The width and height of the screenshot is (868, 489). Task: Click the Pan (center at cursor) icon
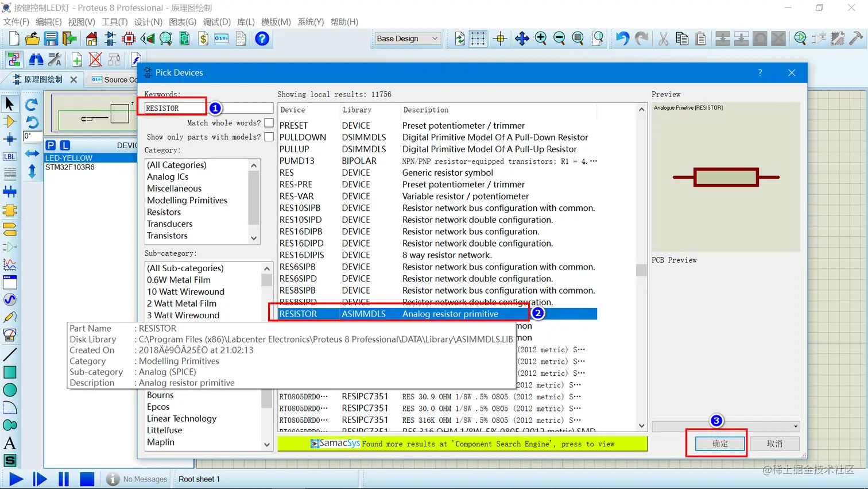coord(522,38)
